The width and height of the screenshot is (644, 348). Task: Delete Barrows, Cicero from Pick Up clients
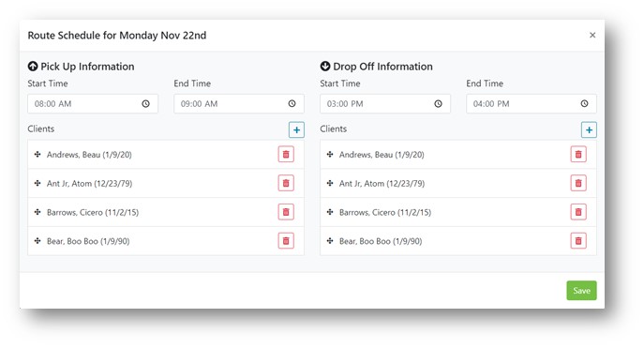click(x=286, y=212)
